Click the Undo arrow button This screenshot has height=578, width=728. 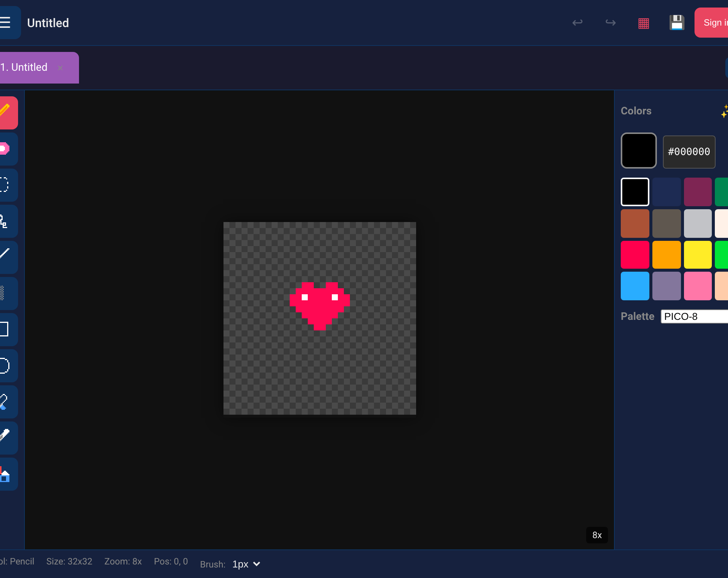(577, 23)
